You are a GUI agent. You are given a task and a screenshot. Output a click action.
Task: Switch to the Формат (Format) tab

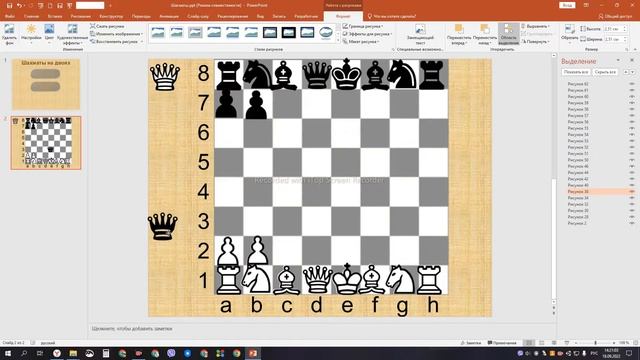click(343, 16)
